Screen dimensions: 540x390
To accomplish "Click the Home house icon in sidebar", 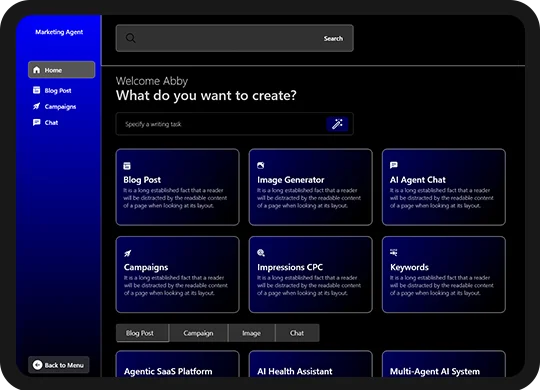I will [x=37, y=70].
